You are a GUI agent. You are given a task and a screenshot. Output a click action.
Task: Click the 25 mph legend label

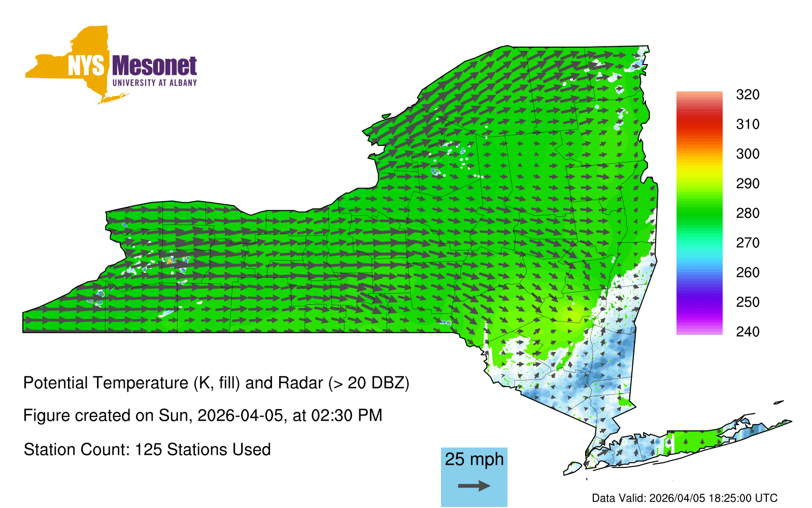pyautogui.click(x=474, y=459)
